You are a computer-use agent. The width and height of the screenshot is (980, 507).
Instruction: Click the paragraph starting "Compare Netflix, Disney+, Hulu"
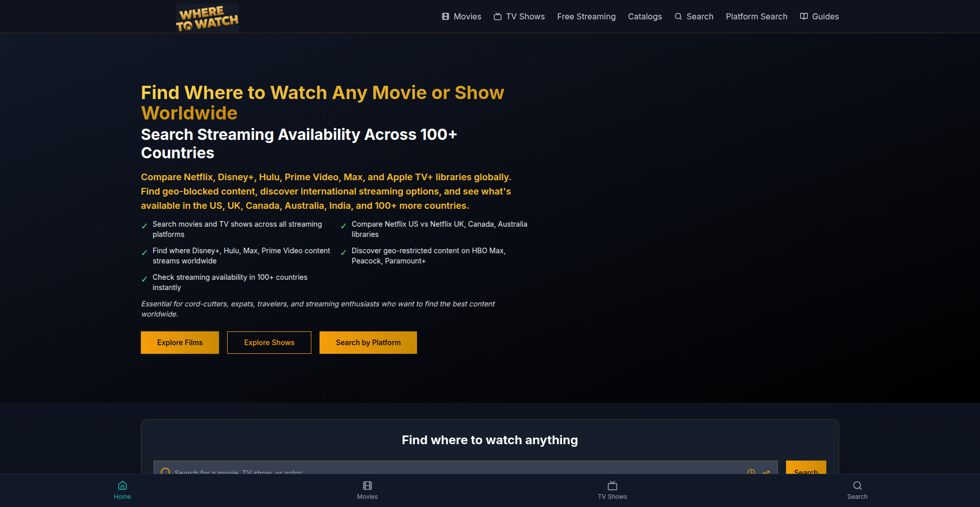pos(326,191)
